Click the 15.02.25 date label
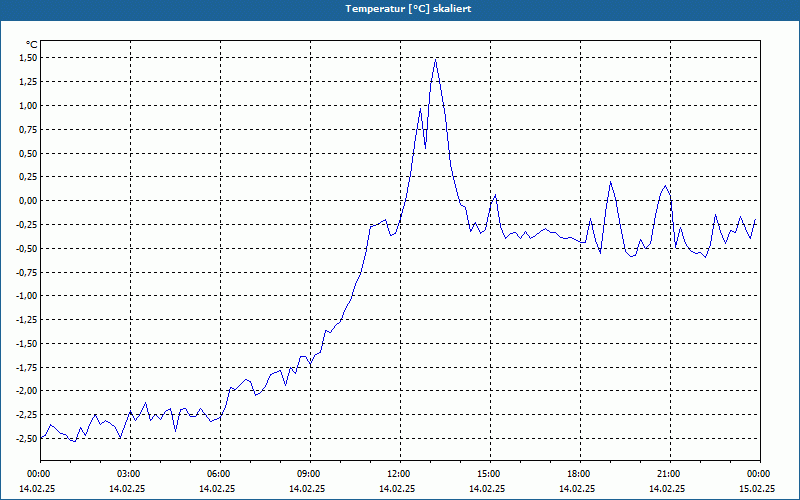Screen dimensions: 800x500 pos(757,488)
